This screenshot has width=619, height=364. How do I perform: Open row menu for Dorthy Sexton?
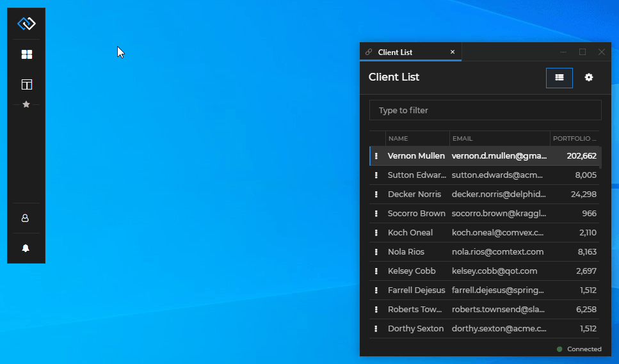pyautogui.click(x=376, y=329)
